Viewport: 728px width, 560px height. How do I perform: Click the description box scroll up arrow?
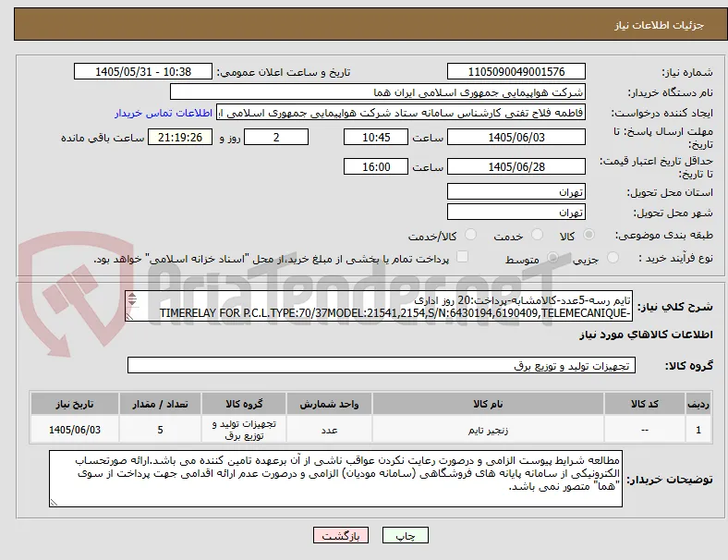[132, 296]
